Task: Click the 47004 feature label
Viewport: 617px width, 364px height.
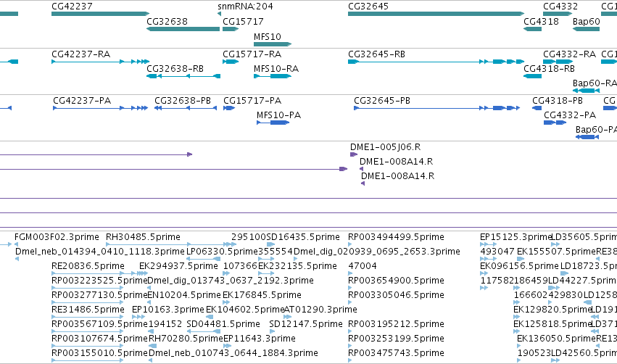Action: tap(363, 266)
